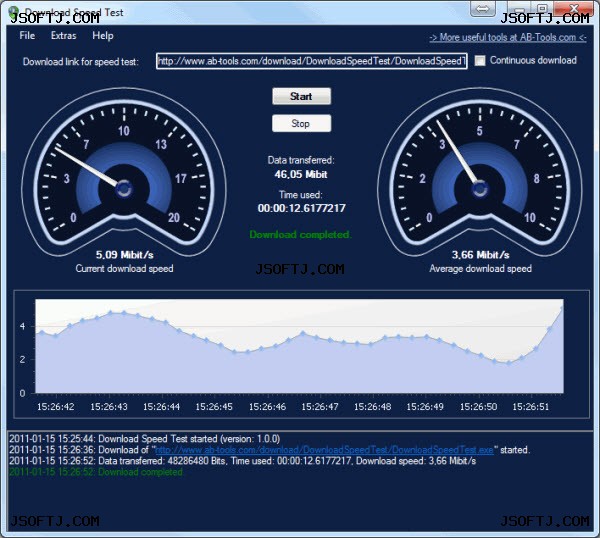Click the current download speed gauge
600x538 pixels.
coord(124,172)
